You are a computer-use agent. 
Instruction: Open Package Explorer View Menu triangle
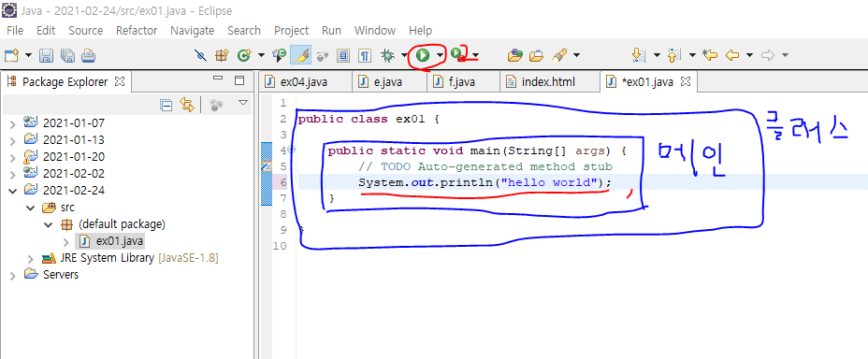pyautogui.click(x=242, y=103)
